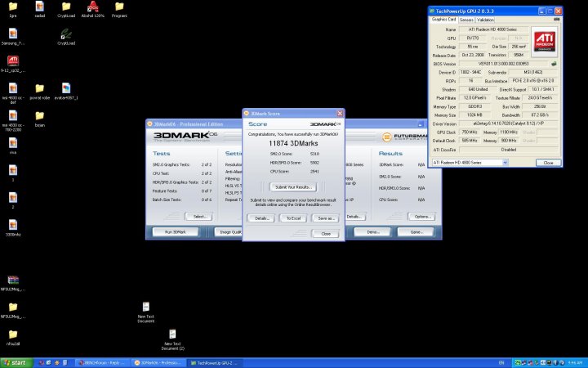Open the nfsu2all folder on desktop

[x=13, y=335]
